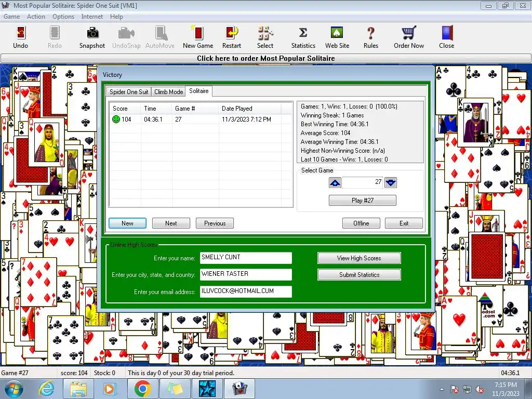This screenshot has width=532, height=399.
Task: Open the Options menu
Action: pos(63,17)
